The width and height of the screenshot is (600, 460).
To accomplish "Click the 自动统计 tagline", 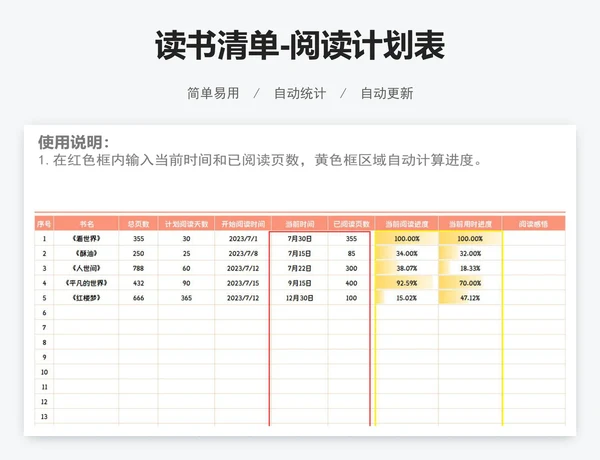I will pyautogui.click(x=300, y=93).
